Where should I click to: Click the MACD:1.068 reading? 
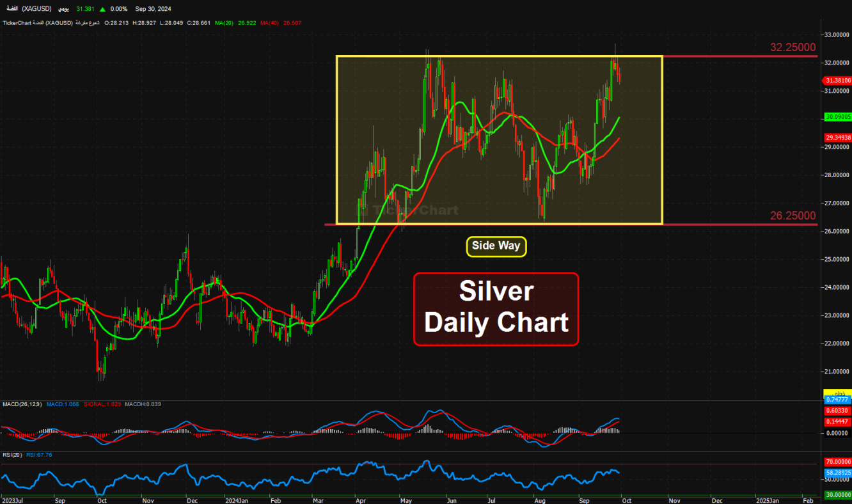click(62, 404)
